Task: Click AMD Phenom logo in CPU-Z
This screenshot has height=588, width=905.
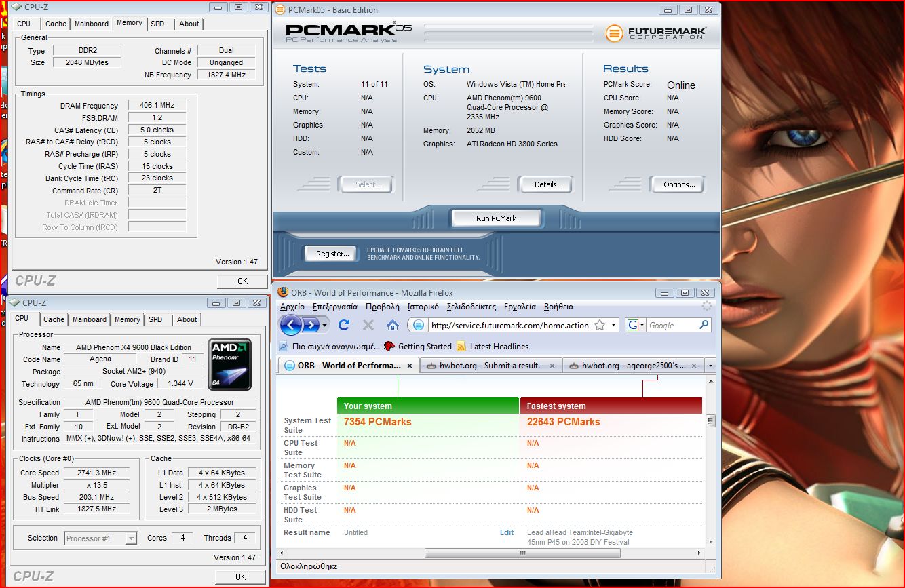Action: tap(230, 365)
